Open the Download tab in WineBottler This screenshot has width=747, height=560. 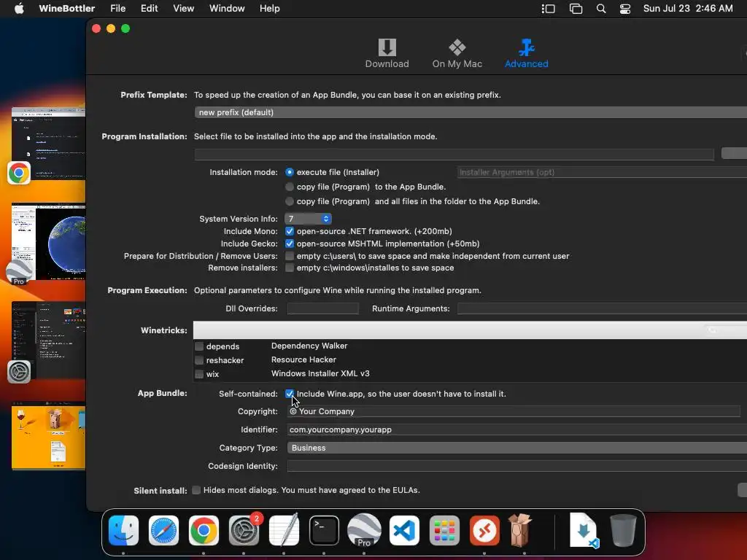(x=387, y=53)
